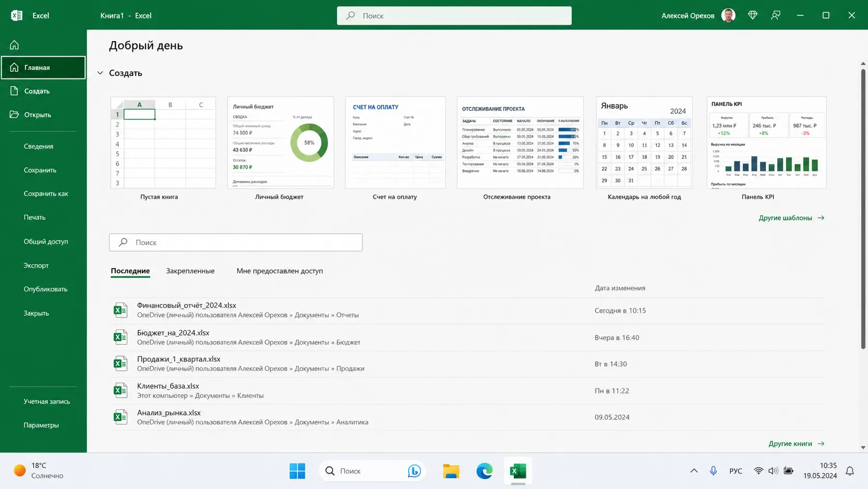Click taskbar Поиск search box
This screenshot has height=489, width=868.
pos(372,471)
